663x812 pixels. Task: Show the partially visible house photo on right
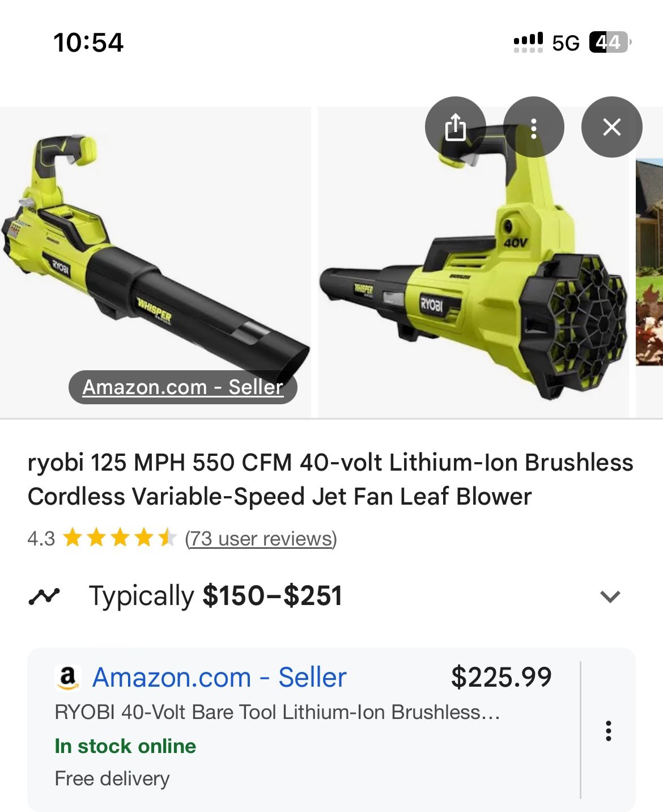[x=649, y=262]
